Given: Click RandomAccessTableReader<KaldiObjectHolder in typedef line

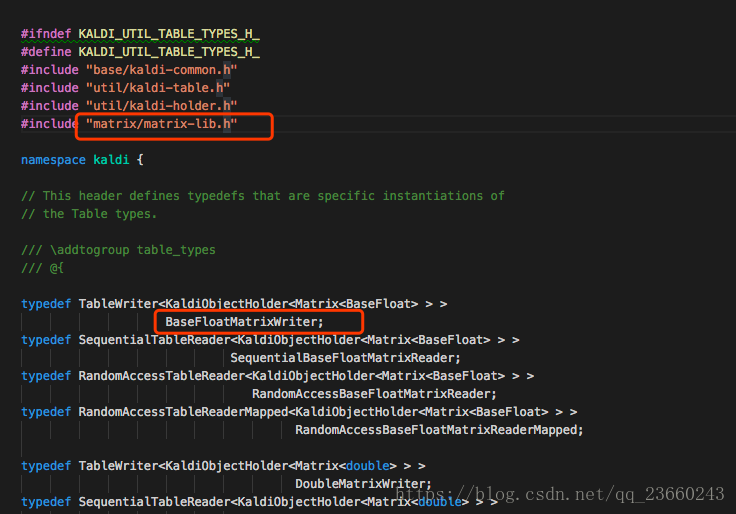Looking at the screenshot, I should tap(227, 376).
